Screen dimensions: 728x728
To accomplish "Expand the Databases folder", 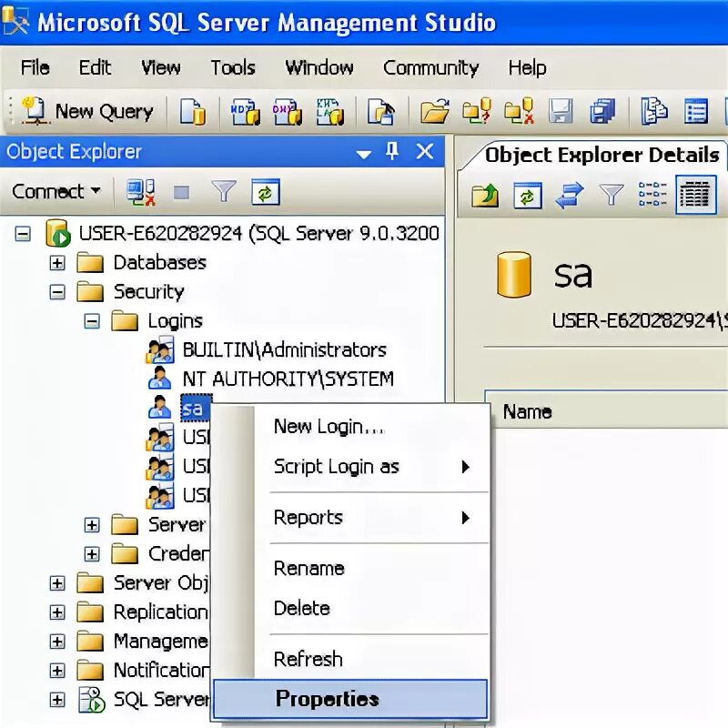I will [57, 263].
